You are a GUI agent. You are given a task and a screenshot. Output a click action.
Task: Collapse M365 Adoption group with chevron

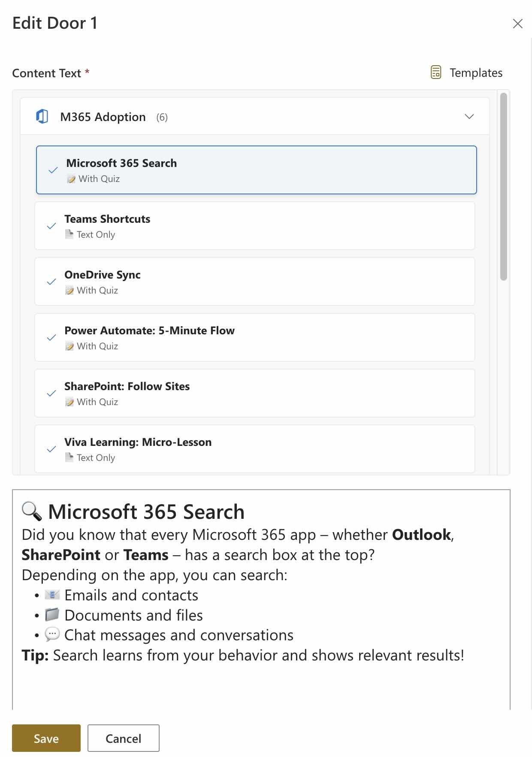(x=469, y=117)
